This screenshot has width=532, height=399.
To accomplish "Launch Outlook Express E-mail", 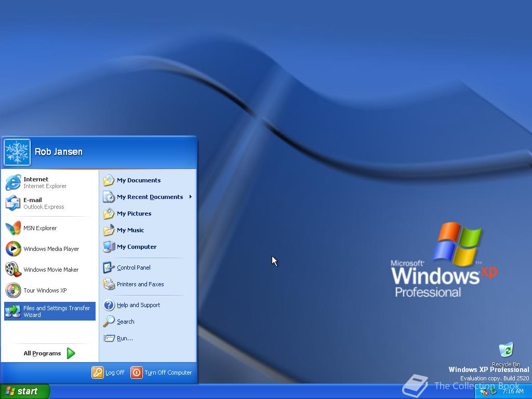I will [x=50, y=203].
